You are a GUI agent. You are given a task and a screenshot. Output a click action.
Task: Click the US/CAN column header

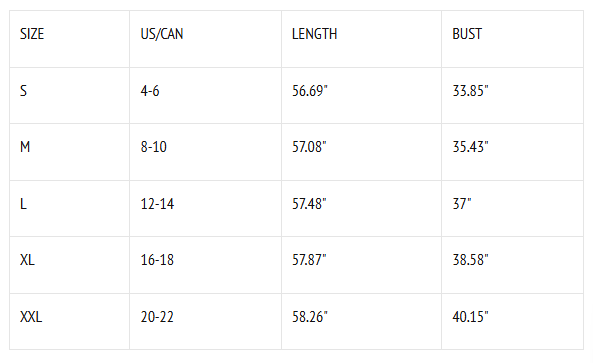point(162,34)
